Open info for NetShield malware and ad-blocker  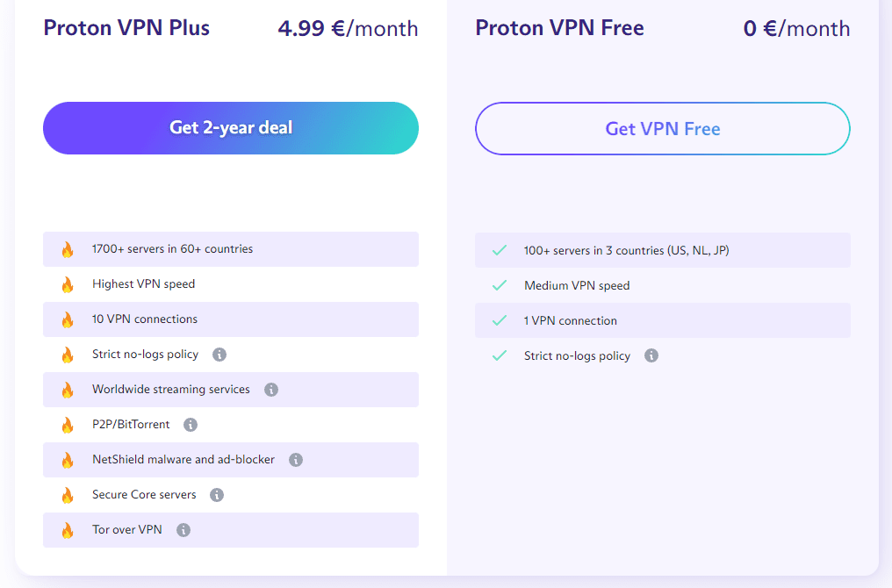tap(296, 460)
